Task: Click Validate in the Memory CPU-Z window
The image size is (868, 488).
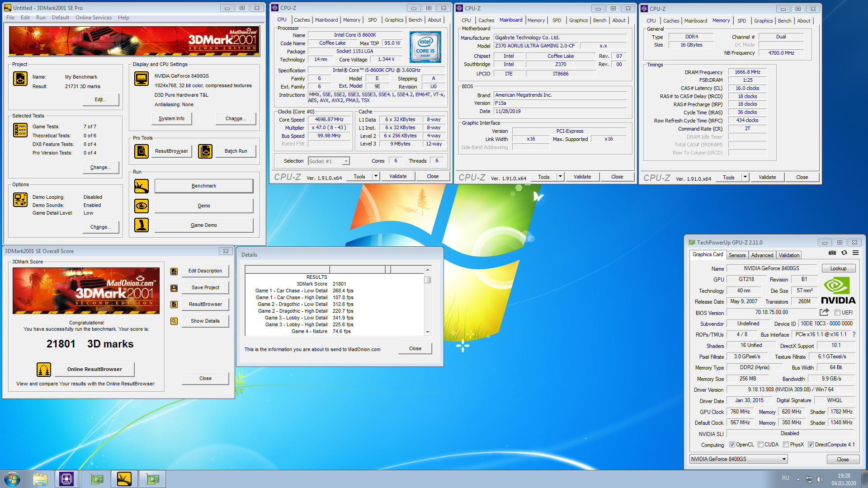Action: pos(767,177)
